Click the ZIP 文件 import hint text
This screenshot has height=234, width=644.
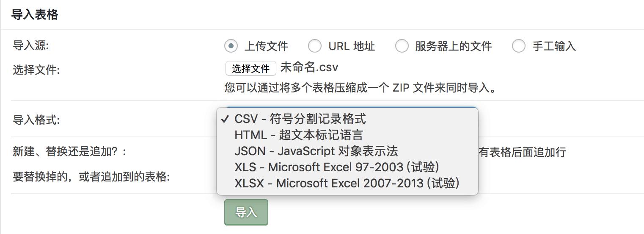tap(360, 88)
